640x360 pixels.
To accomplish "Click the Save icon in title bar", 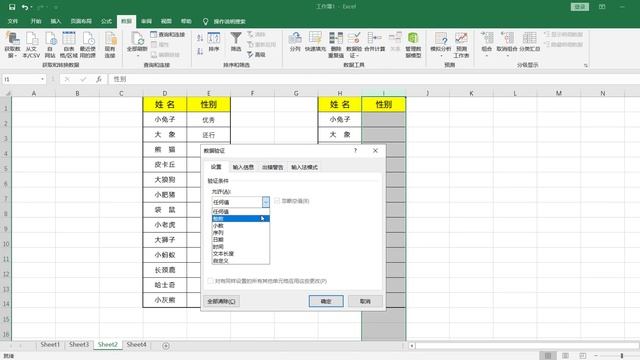I will [x=12, y=7].
